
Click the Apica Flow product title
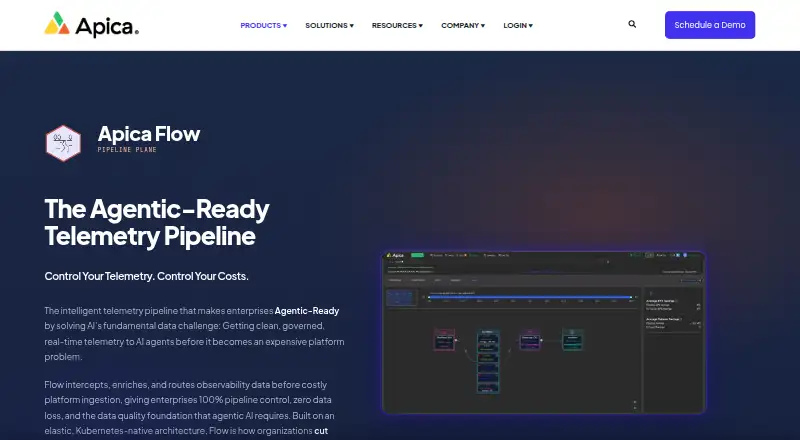pyautogui.click(x=149, y=134)
